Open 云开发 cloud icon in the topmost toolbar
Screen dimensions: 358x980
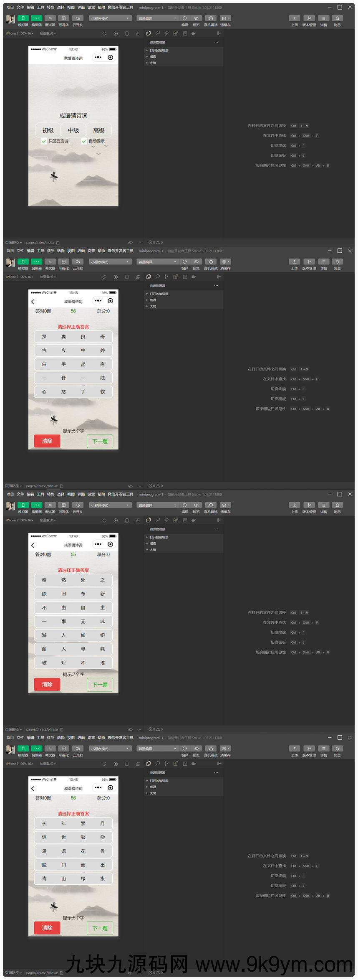coord(78,18)
